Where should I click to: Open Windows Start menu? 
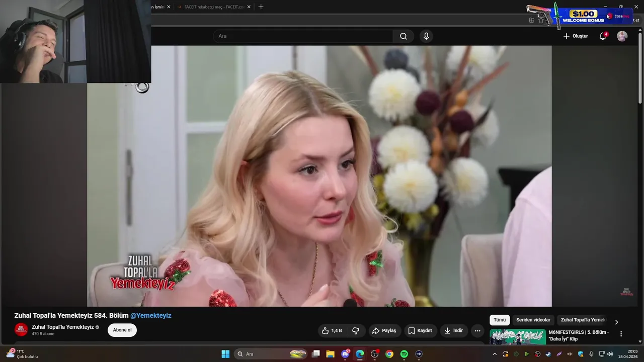225,354
